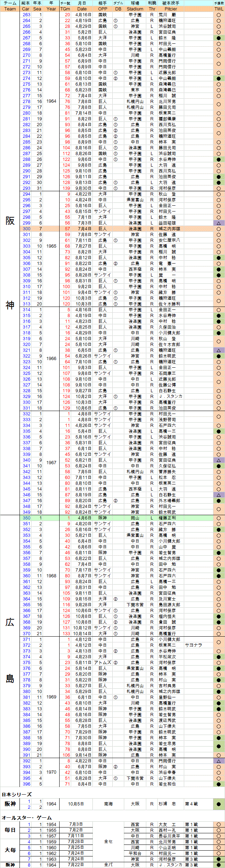Click the 大毎 team label
Viewport: 225px width, 868px height.
pyautogui.click(x=10, y=851)
